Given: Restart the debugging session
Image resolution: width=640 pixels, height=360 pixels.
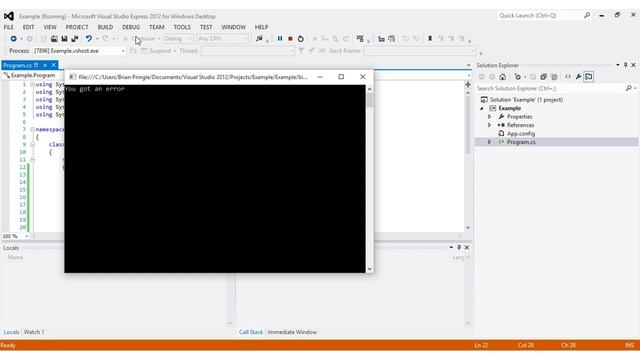Looking at the screenshot, I should (x=300, y=39).
